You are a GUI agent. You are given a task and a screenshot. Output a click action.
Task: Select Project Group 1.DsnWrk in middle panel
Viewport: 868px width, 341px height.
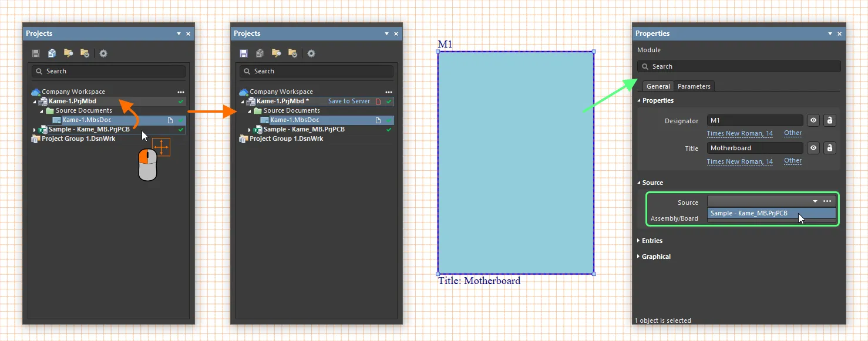286,139
